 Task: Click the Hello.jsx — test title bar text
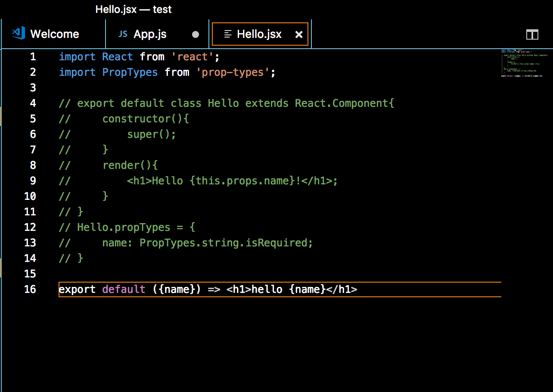tap(134, 9)
